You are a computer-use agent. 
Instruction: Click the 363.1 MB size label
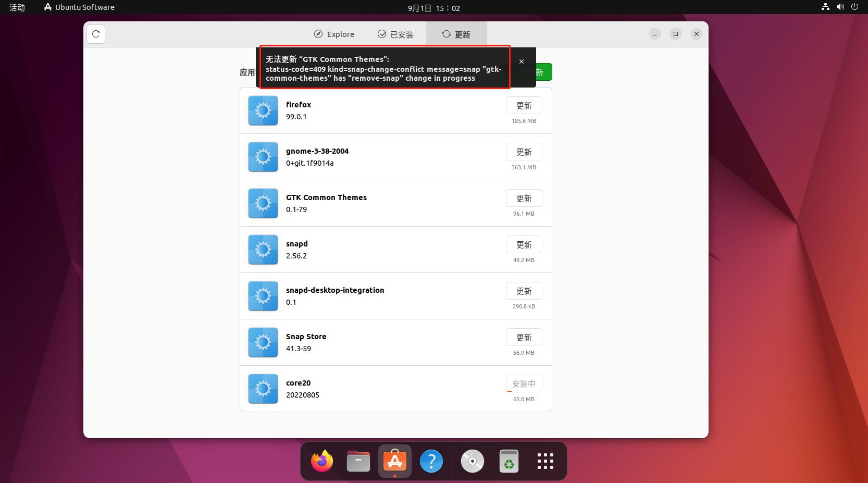(524, 167)
